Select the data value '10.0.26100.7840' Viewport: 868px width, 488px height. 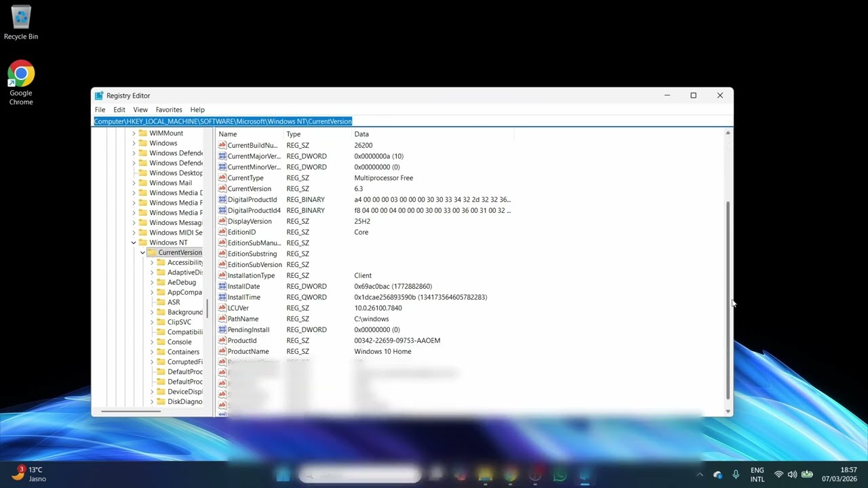[378, 308]
